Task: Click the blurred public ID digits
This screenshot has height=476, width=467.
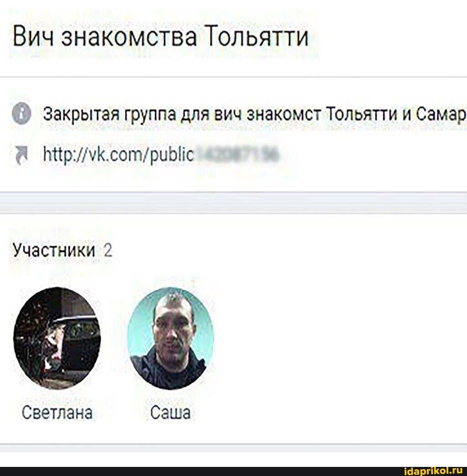Action: pyautogui.click(x=236, y=153)
